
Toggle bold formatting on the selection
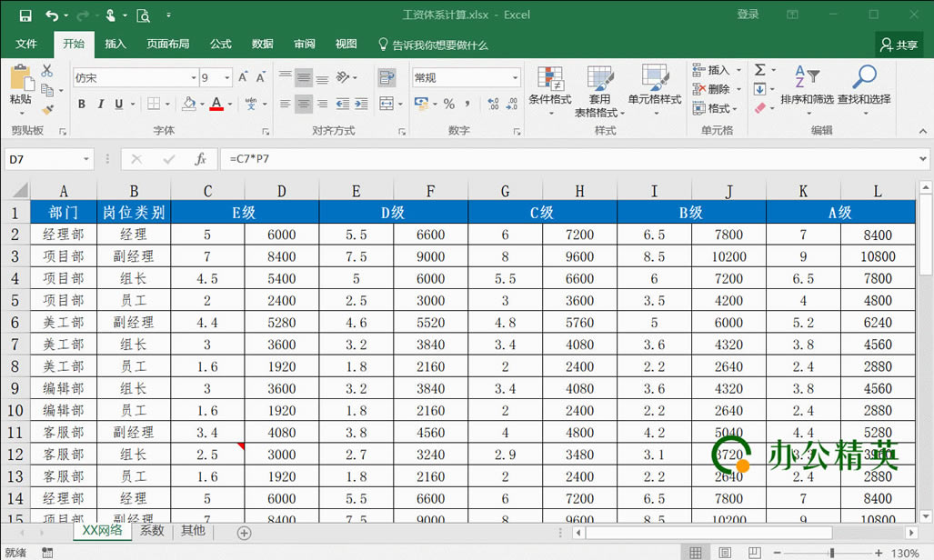81,103
